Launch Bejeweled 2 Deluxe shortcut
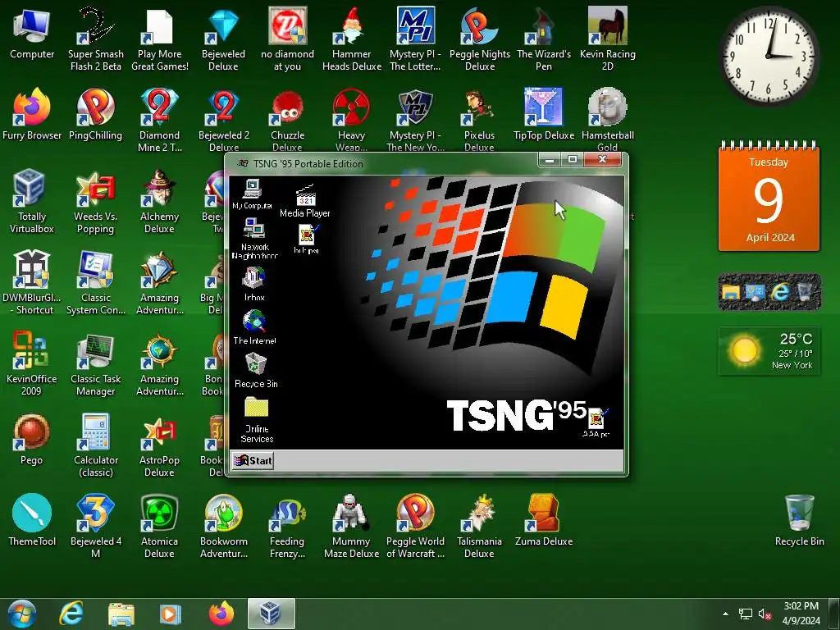This screenshot has height=630, width=840. [223, 120]
